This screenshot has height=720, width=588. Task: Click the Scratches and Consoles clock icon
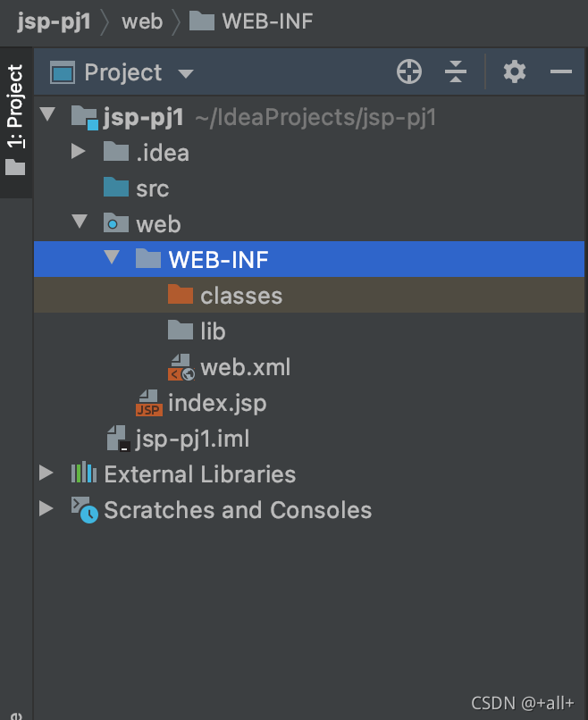click(x=85, y=510)
